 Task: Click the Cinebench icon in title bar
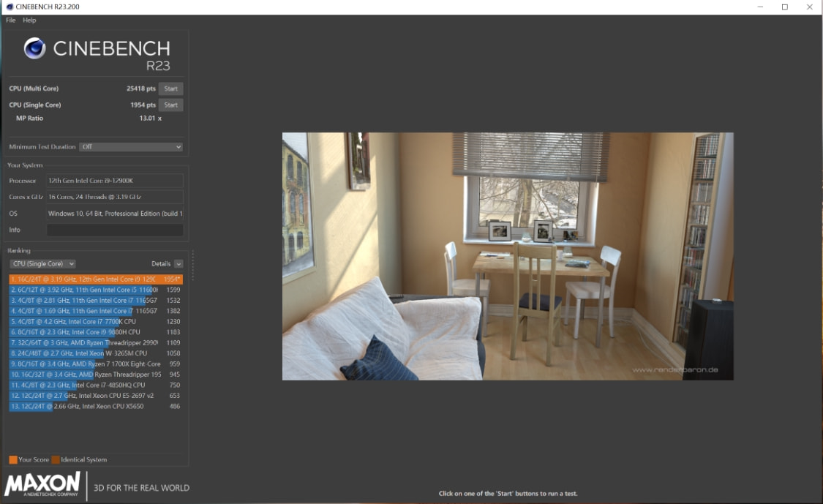click(x=9, y=7)
